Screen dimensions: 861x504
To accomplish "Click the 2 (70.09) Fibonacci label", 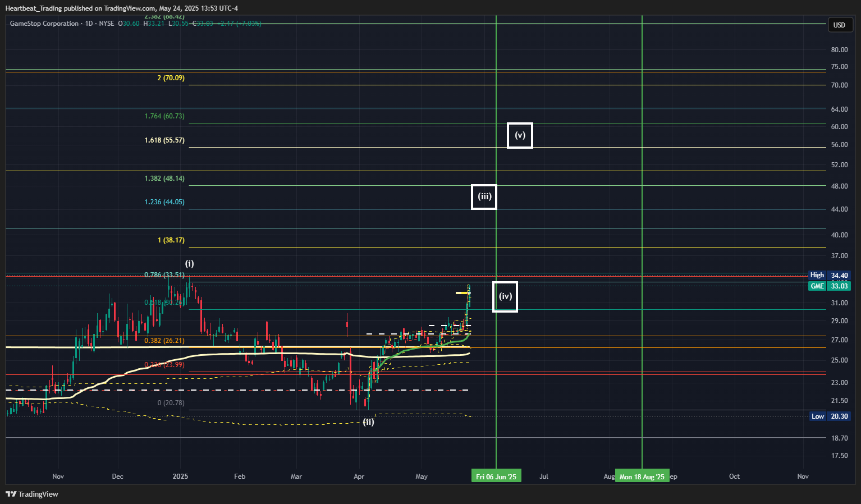I will (x=171, y=78).
